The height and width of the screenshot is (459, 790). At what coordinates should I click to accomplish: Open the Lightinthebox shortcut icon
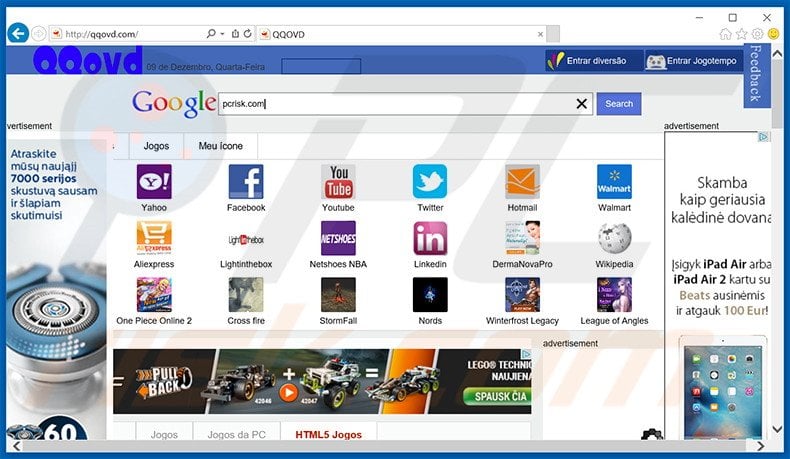pyautogui.click(x=246, y=238)
